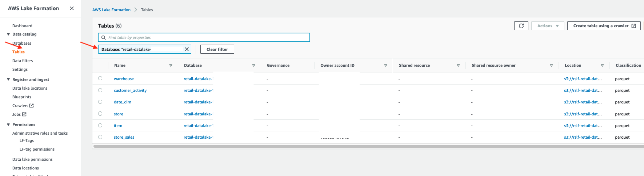Screen dimensions: 644x176
Task: Close the AWS Lake Formation sidebar
Action: (72, 8)
